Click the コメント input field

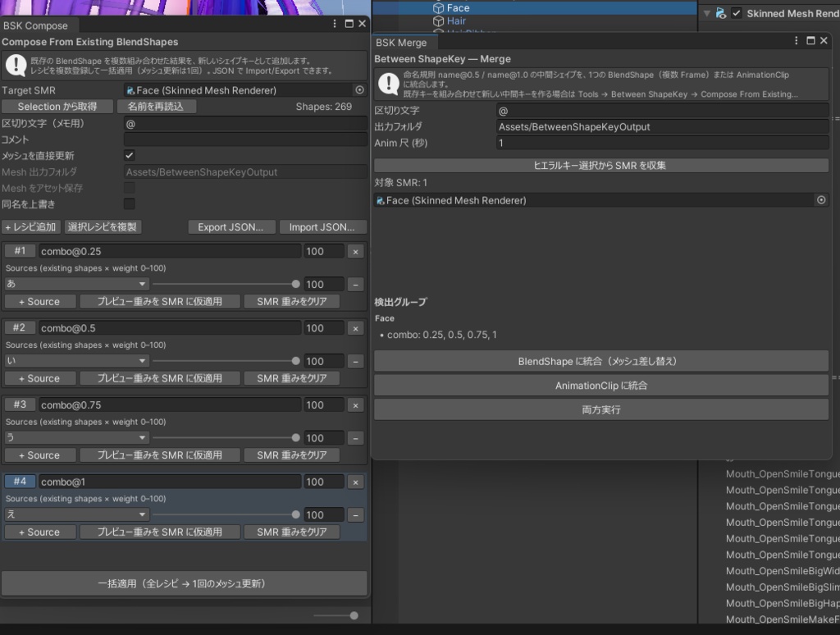pyautogui.click(x=245, y=139)
